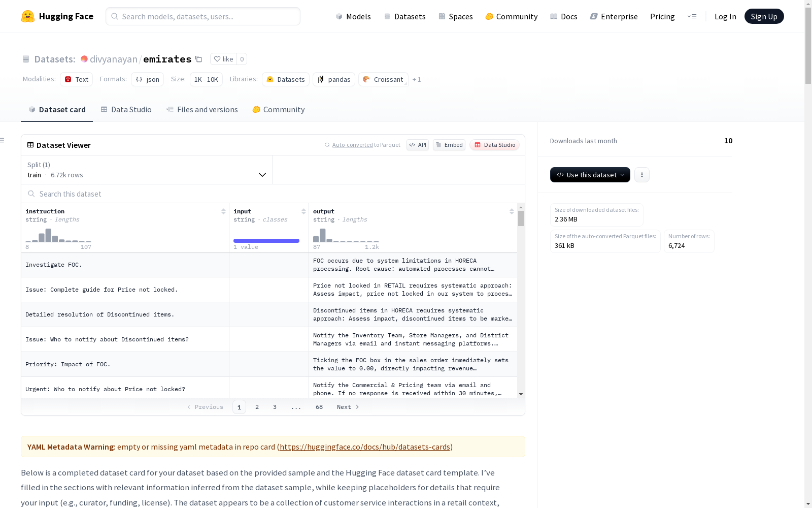Open Community in the top navigation

point(512,16)
